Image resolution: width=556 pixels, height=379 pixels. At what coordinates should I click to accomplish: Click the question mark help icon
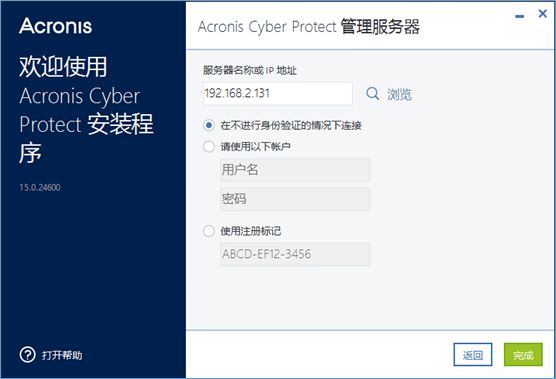pos(27,355)
